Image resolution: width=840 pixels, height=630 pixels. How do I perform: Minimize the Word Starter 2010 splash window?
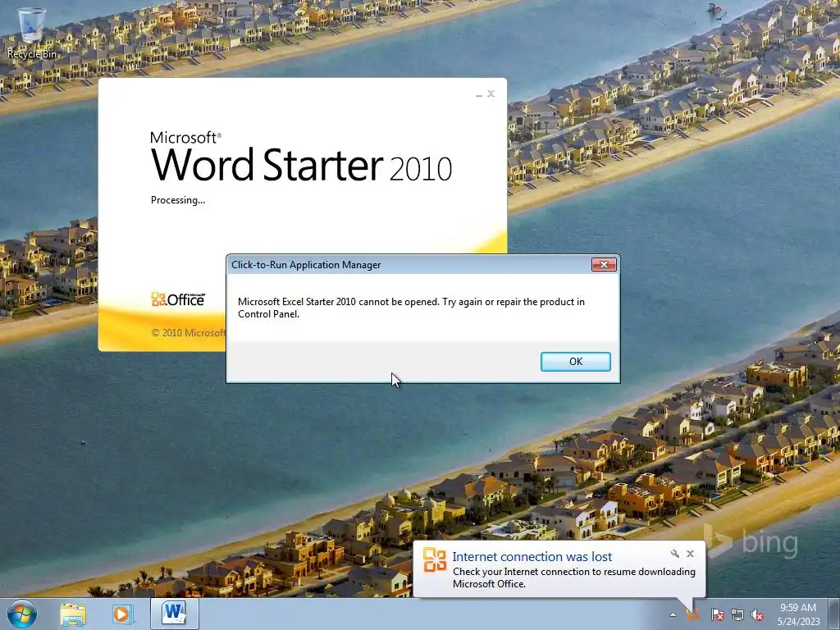tap(479, 94)
